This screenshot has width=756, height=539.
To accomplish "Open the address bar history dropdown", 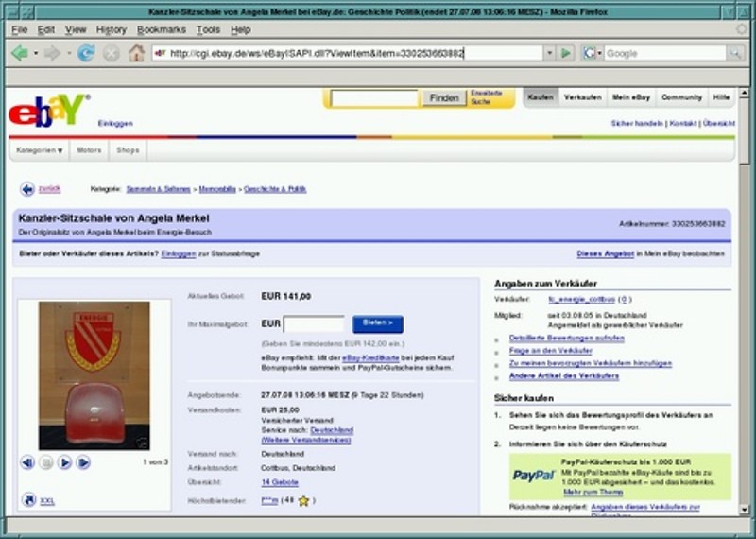I will click(549, 53).
